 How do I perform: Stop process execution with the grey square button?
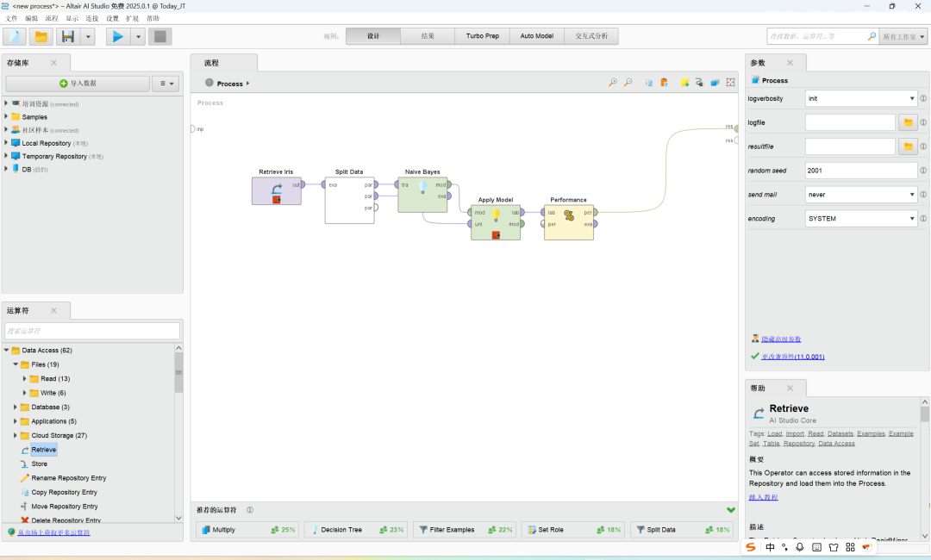pyautogui.click(x=160, y=37)
